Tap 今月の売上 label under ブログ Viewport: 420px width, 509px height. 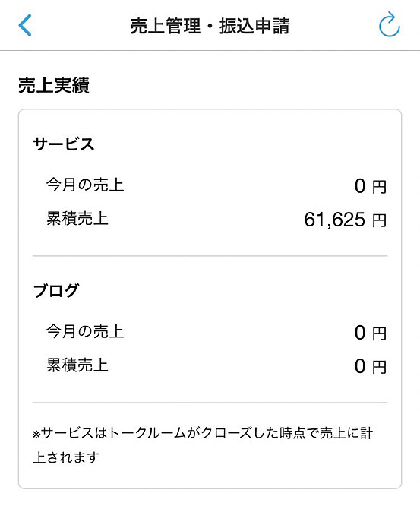(x=85, y=331)
